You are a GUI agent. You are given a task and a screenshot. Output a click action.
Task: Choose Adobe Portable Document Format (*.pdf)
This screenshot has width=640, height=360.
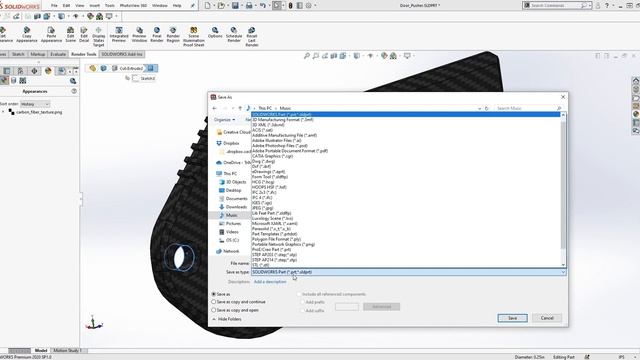coord(290,151)
